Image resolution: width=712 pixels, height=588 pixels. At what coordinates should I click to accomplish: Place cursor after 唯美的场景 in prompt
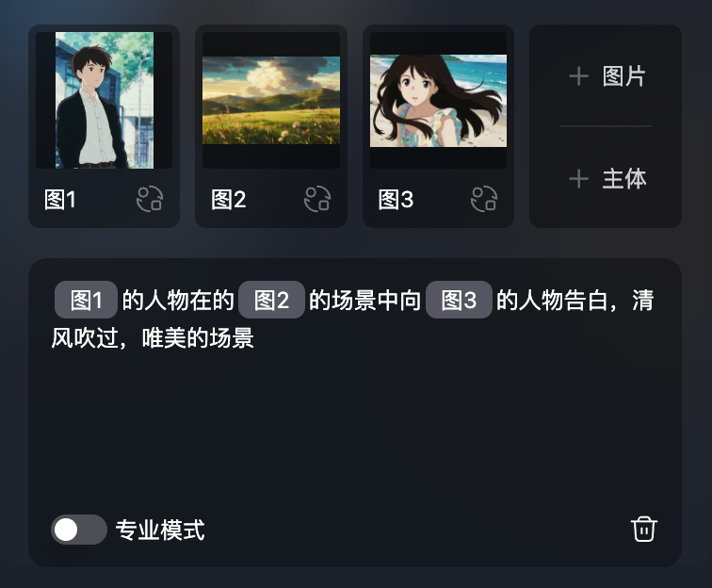(255, 338)
